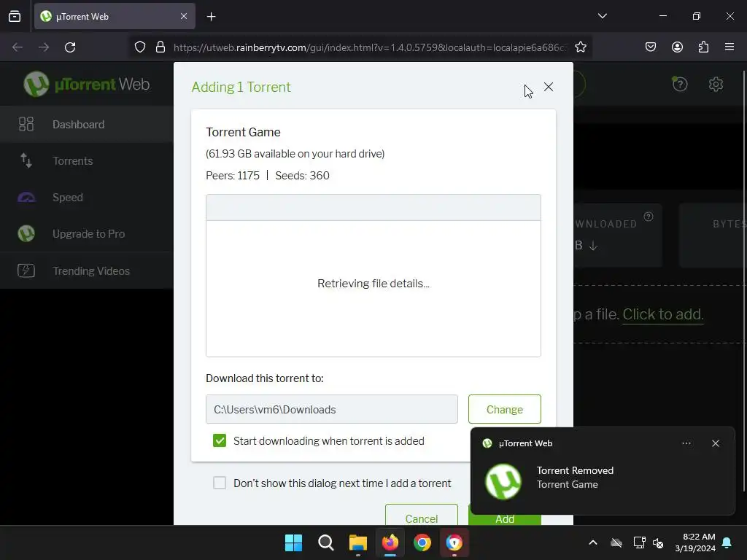Close the Adding 1 Torrent dialog
Screen dimensions: 747x560
coord(549,87)
